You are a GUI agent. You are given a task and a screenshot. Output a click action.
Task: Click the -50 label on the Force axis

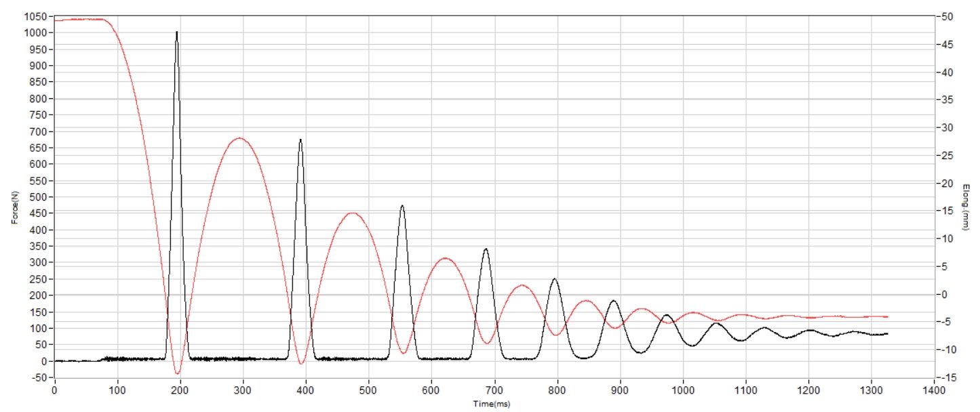point(38,377)
